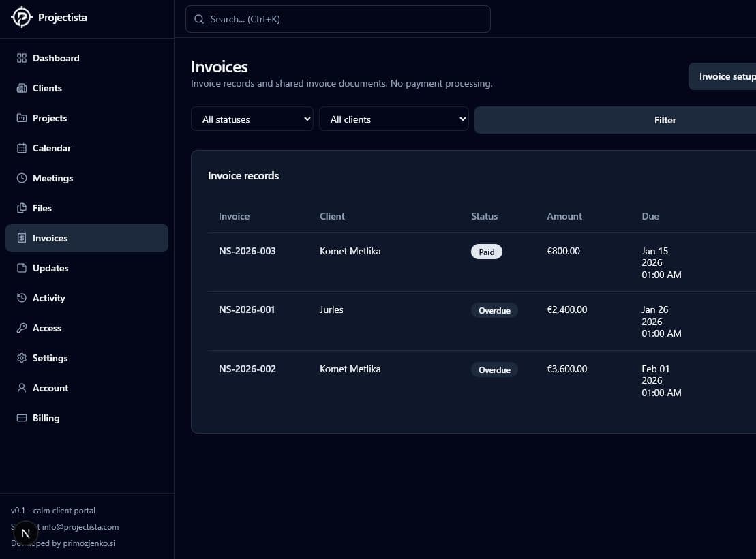Click the Dashboard grid icon
The width and height of the screenshot is (756, 559).
(x=22, y=58)
